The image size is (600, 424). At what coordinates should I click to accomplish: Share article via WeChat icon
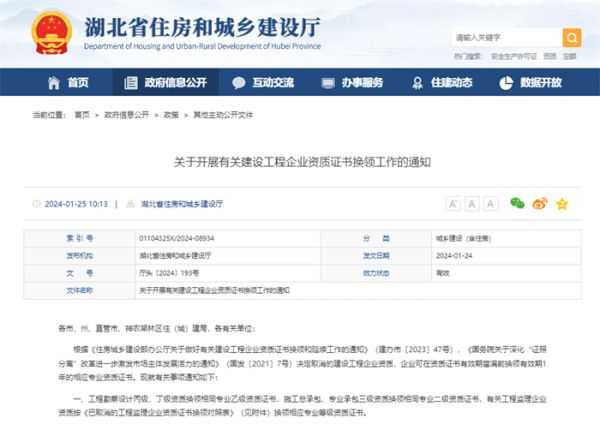point(517,203)
